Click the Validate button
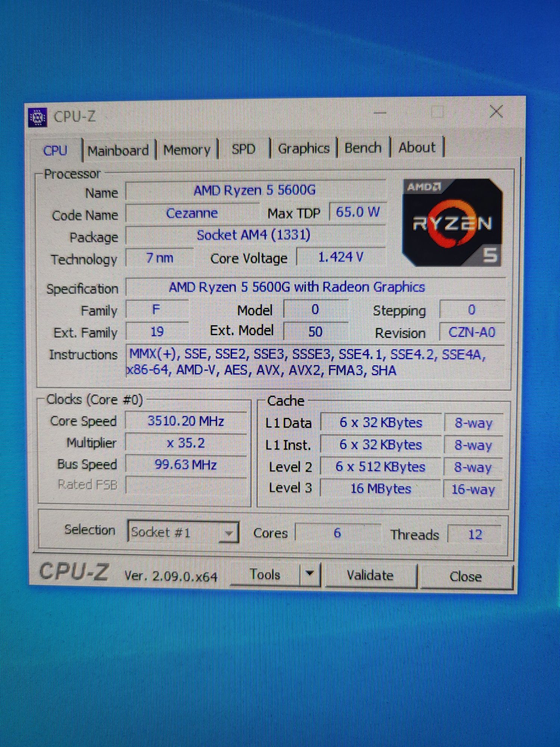 [x=370, y=575]
